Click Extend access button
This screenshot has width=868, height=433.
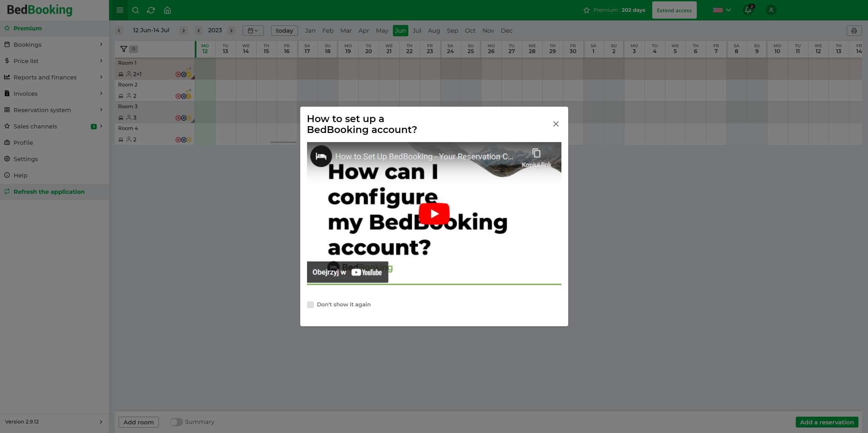pos(674,10)
